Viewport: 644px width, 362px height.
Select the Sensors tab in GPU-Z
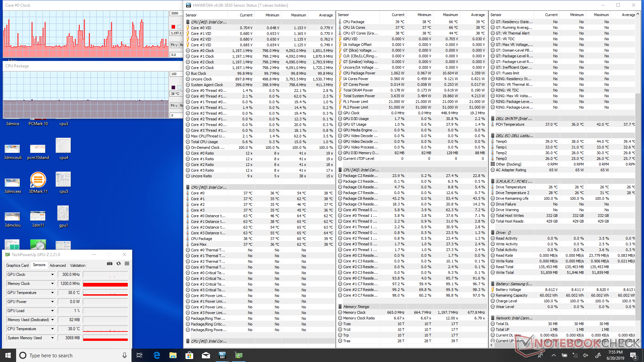[39, 265]
